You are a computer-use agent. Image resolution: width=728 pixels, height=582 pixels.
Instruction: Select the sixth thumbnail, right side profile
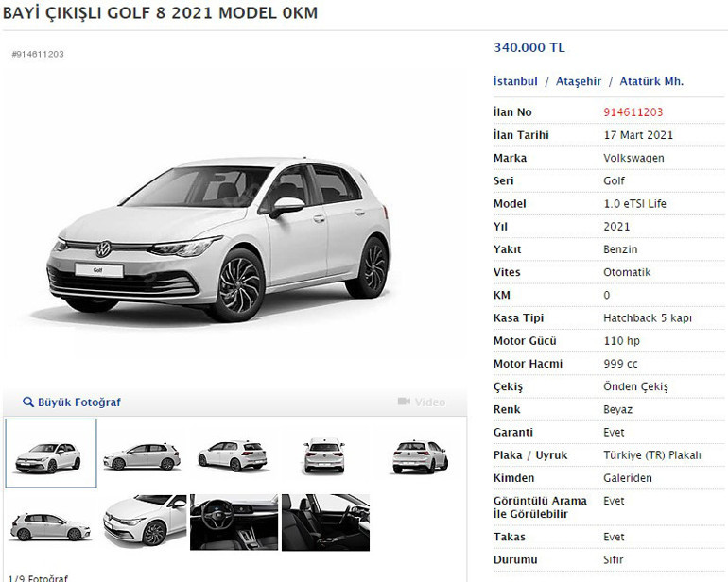[x=50, y=527]
